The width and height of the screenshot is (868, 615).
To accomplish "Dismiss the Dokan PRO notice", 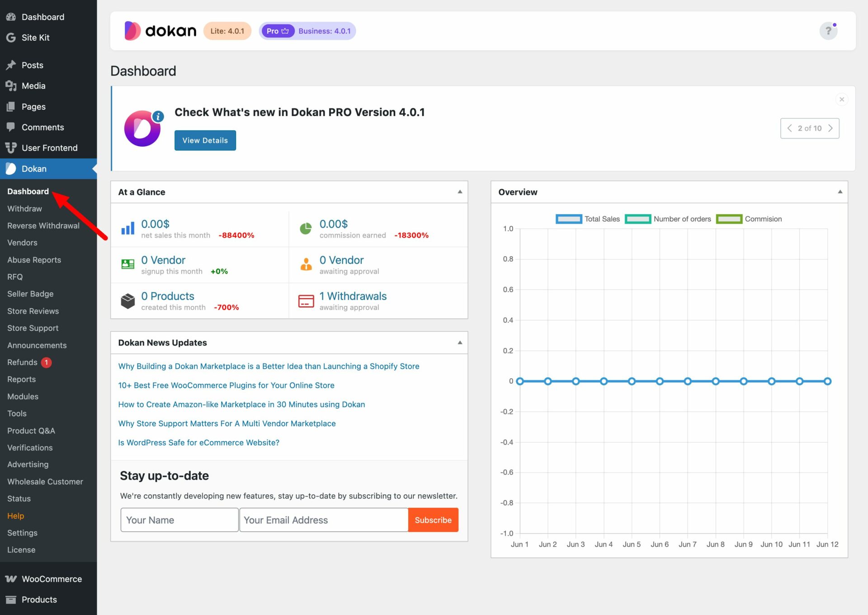I will coord(841,99).
